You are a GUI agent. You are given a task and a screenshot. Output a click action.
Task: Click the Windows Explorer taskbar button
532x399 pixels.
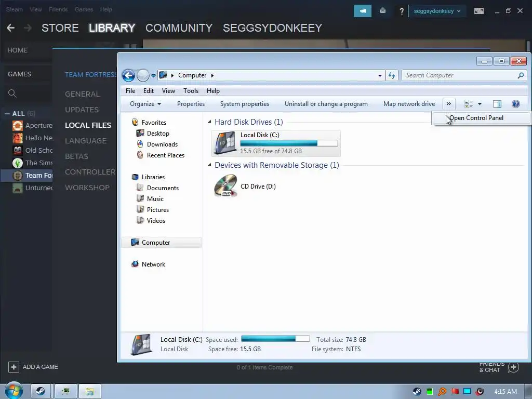pos(90,392)
